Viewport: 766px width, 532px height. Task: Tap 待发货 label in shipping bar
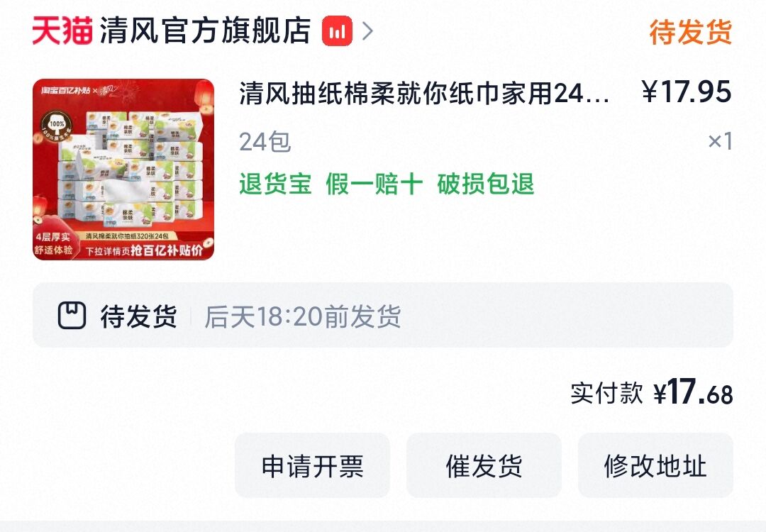point(139,316)
